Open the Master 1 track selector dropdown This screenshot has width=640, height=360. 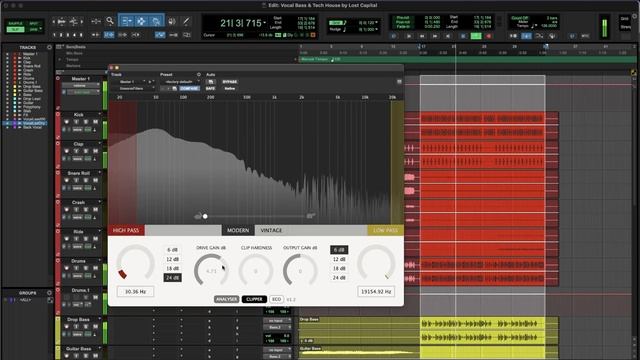[129, 82]
